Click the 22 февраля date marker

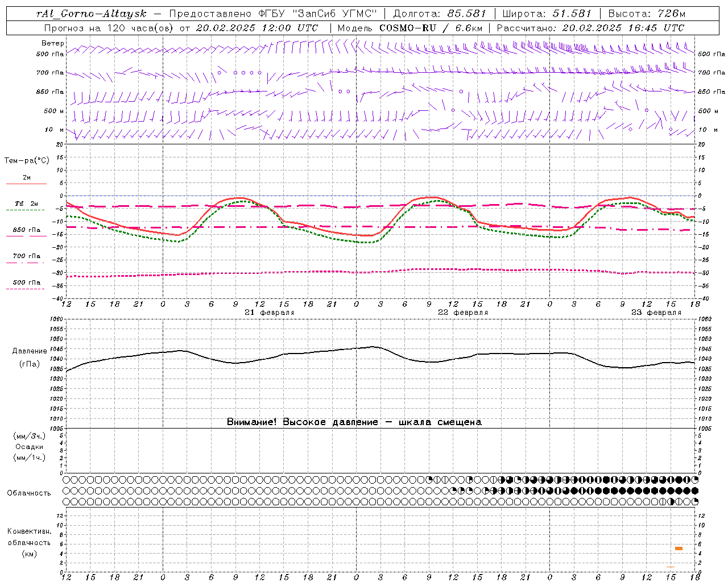463,313
